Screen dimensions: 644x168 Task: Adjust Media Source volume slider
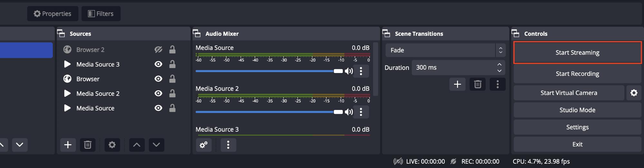coord(269,71)
